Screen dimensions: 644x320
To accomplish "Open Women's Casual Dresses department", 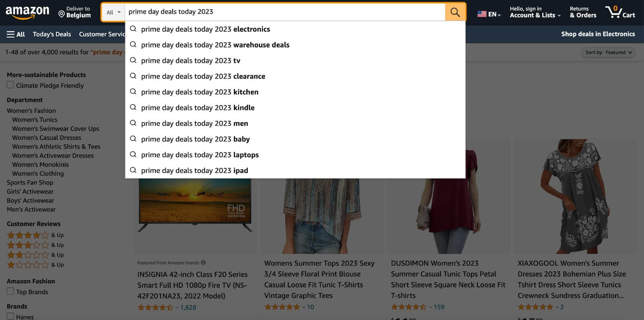I will tap(47, 137).
